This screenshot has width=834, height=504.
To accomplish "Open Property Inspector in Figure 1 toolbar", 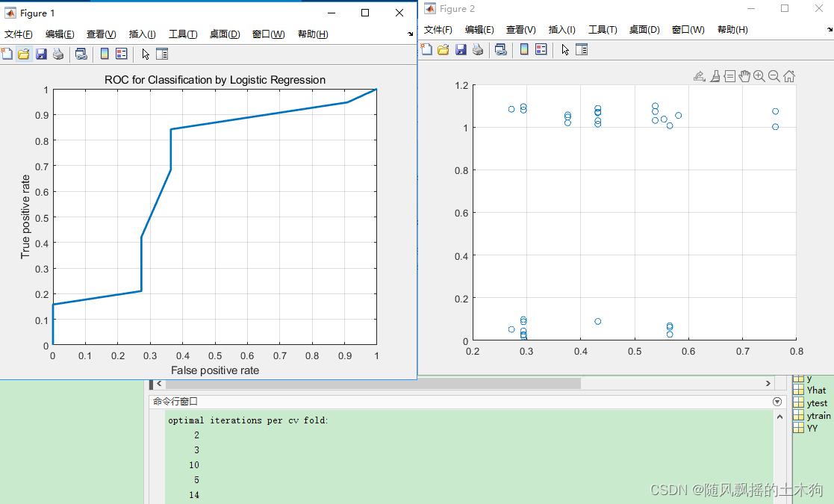I will (162, 54).
